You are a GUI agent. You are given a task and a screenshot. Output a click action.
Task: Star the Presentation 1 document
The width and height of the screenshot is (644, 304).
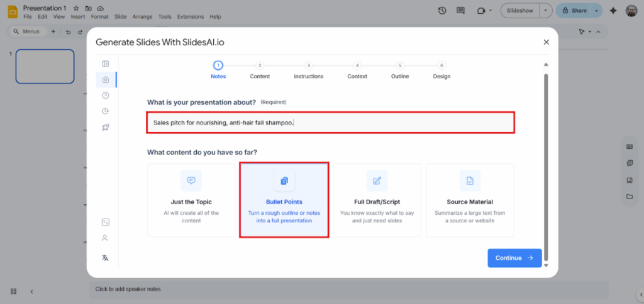(76, 8)
